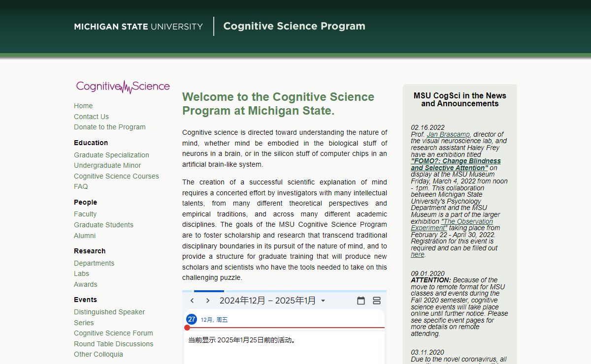Image resolution: width=591 pixels, height=364 pixels.
Task: Click the Cognitive Science waveform logo
Action: pos(123,87)
